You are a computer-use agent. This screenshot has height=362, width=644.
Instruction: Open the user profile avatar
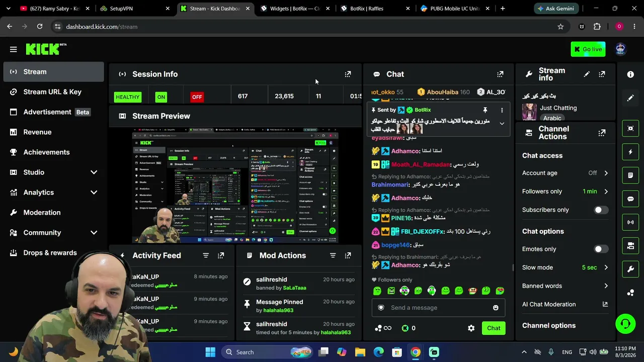point(620,49)
